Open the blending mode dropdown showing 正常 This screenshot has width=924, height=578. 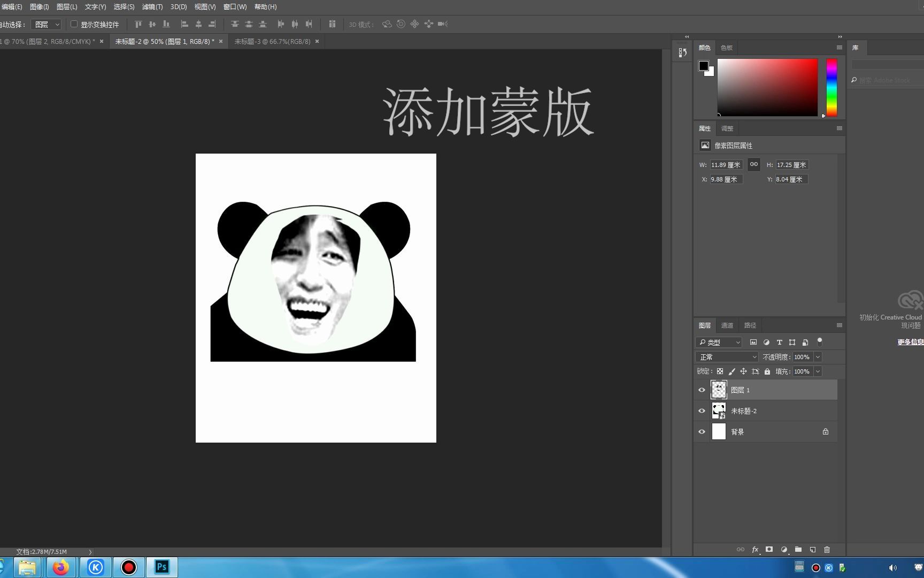[x=726, y=356]
